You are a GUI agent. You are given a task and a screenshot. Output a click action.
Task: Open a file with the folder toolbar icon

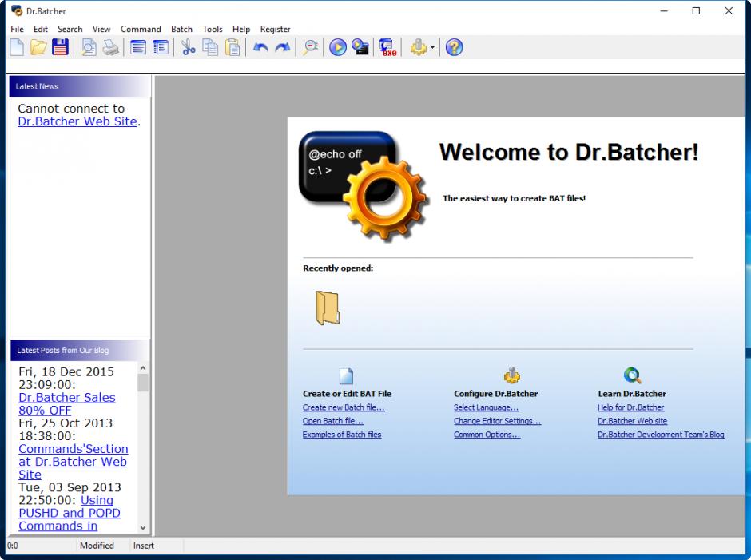38,47
